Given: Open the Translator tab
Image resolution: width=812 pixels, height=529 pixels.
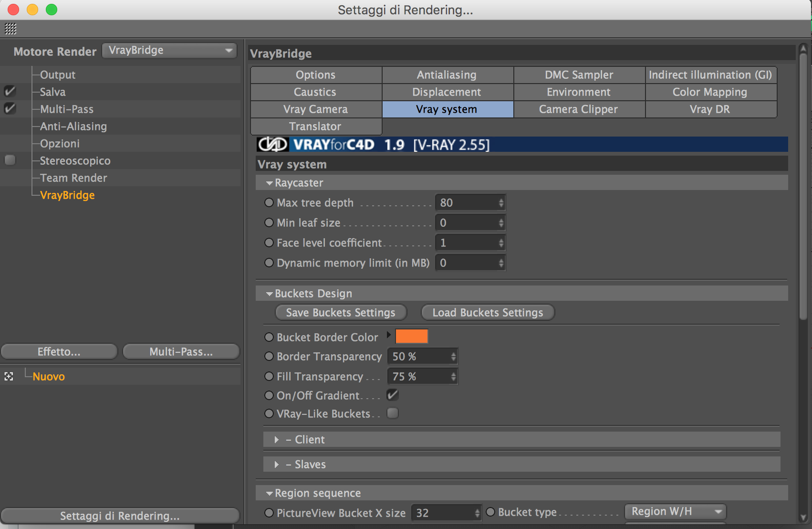Looking at the screenshot, I should click(x=316, y=127).
